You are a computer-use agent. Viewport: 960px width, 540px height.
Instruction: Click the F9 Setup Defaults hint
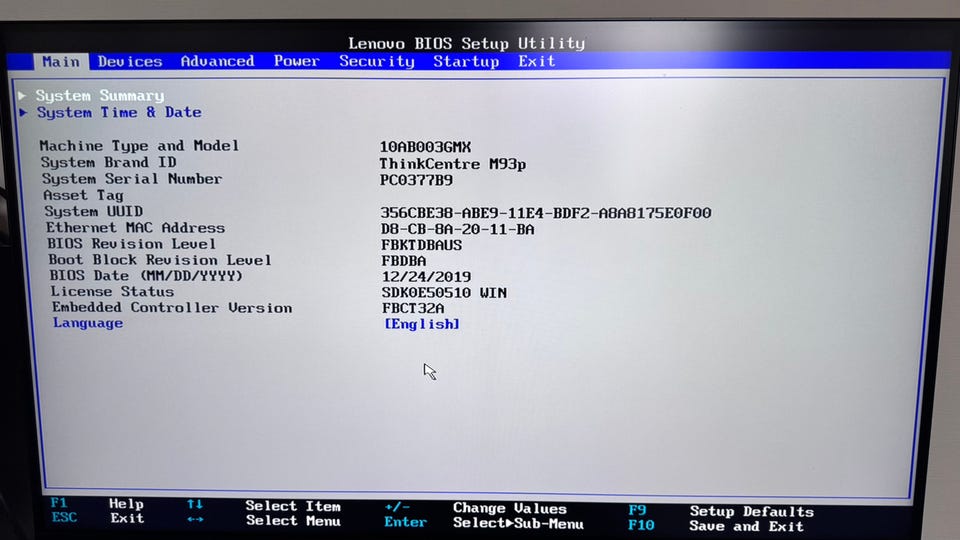click(721, 511)
